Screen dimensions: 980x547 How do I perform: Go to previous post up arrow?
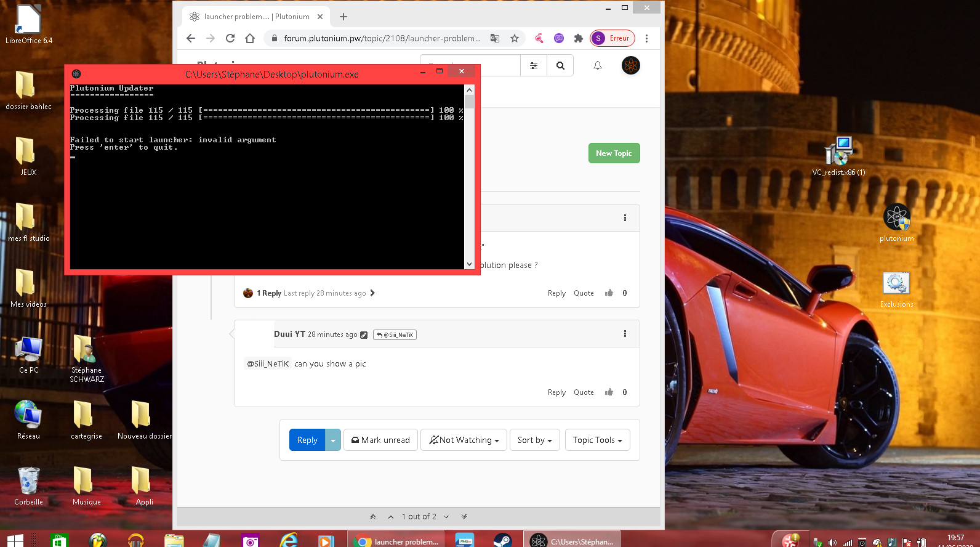tap(391, 517)
